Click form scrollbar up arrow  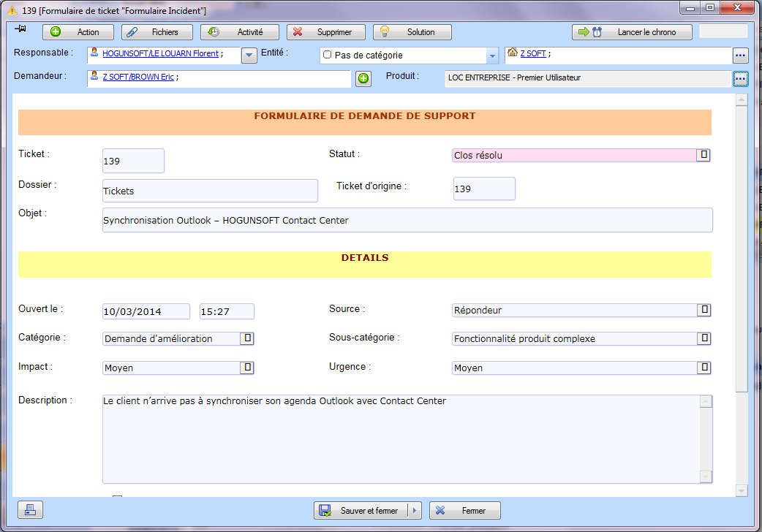[x=742, y=100]
